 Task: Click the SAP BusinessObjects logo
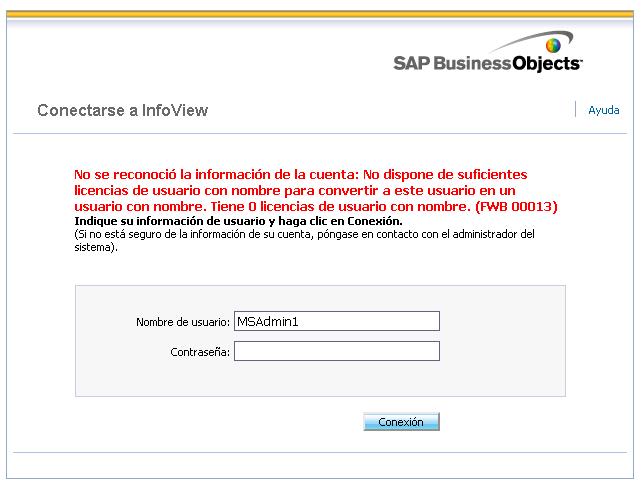[x=488, y=51]
